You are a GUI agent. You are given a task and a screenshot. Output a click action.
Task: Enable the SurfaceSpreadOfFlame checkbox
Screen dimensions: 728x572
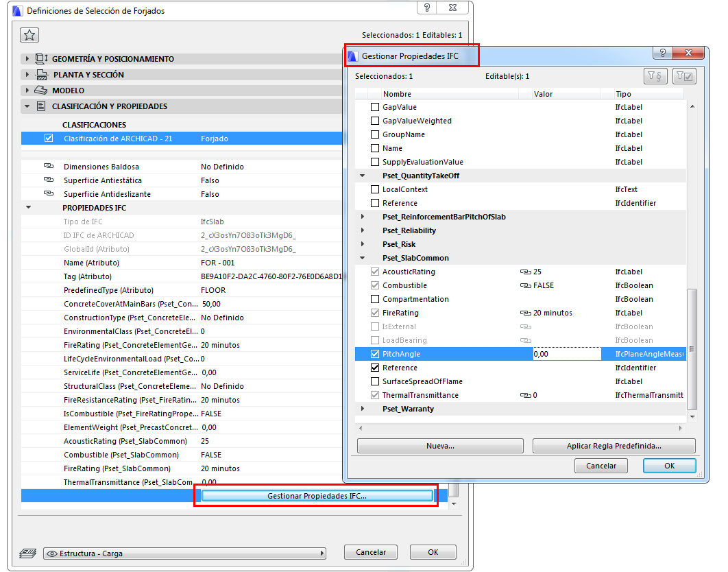375,381
